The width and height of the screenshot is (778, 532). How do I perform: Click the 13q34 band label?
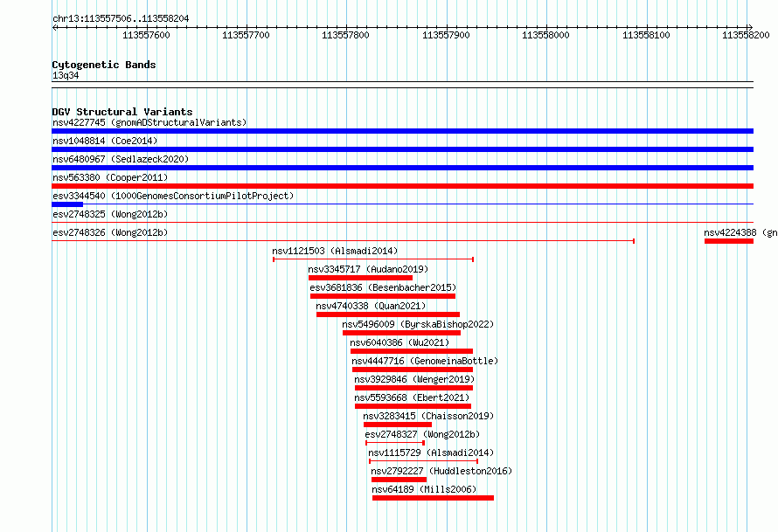66,75
